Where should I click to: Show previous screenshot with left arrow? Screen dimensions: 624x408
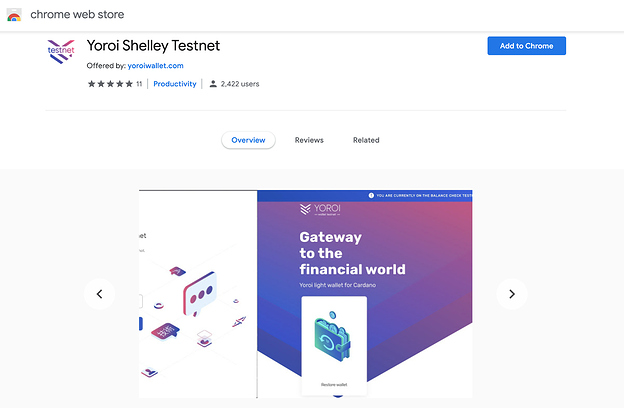pyautogui.click(x=99, y=294)
